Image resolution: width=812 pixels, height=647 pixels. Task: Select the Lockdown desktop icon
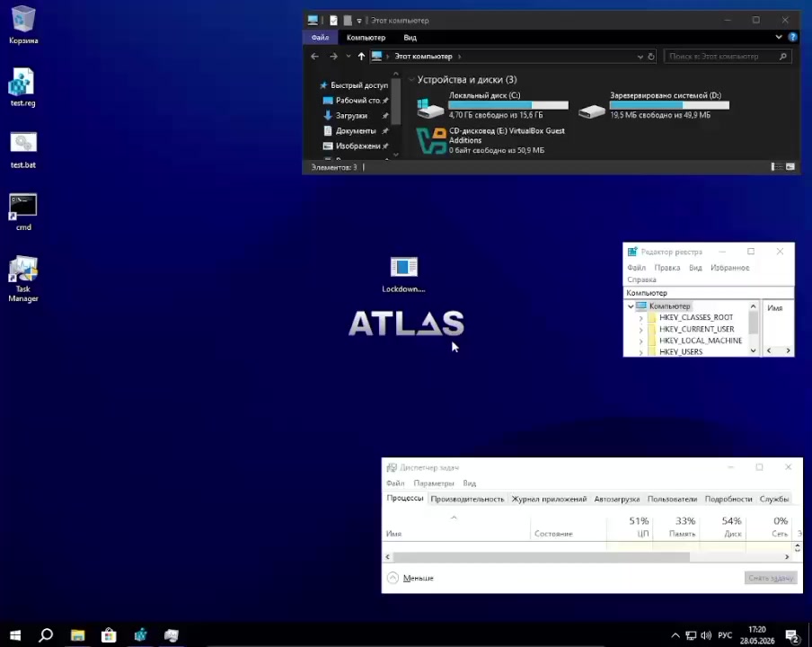403,274
